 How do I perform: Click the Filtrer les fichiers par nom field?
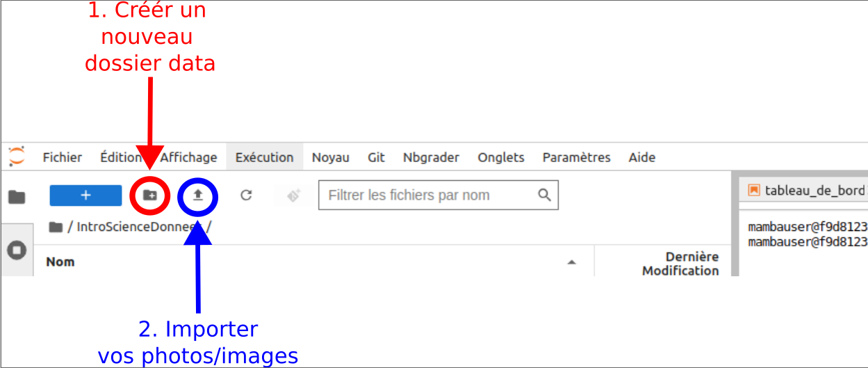427,195
